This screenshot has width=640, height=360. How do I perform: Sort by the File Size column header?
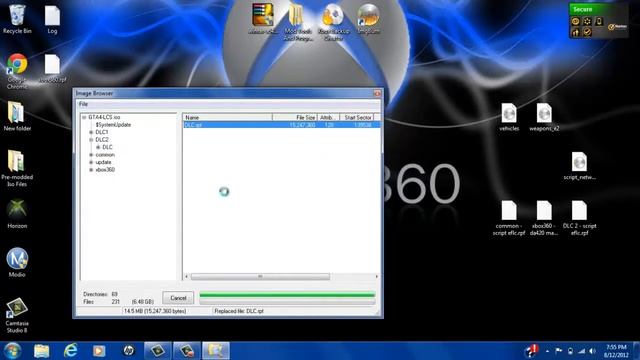(x=295, y=118)
